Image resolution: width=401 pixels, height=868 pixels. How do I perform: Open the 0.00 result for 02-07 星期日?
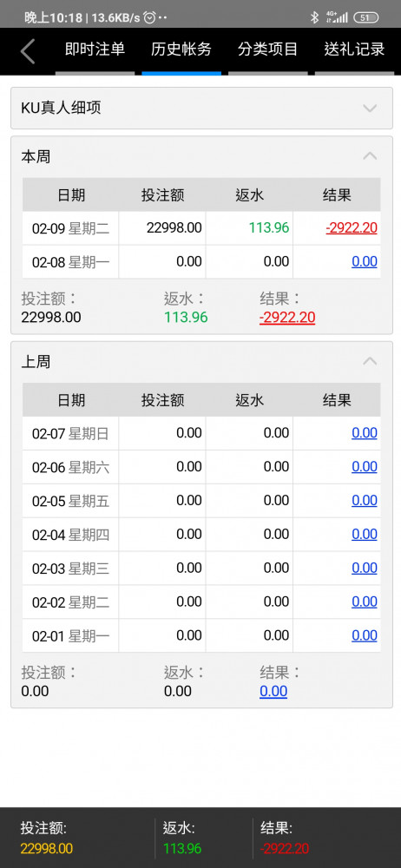pos(365,433)
